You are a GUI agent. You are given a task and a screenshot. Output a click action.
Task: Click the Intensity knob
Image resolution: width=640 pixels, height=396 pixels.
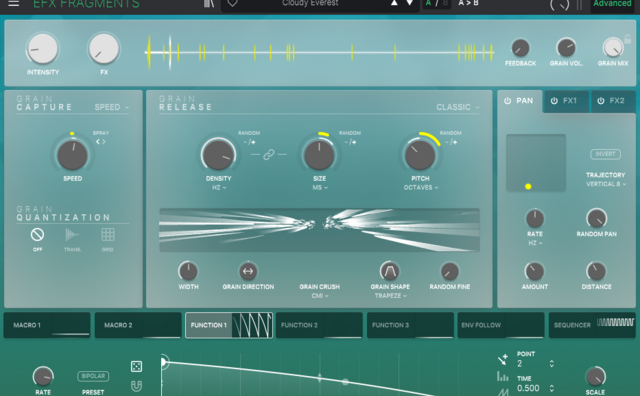42,49
